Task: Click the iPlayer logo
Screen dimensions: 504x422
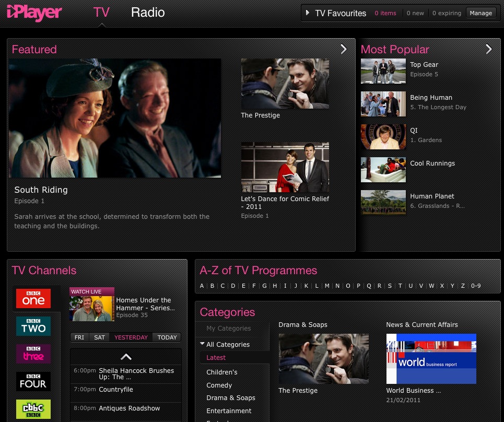Action: coord(34,13)
